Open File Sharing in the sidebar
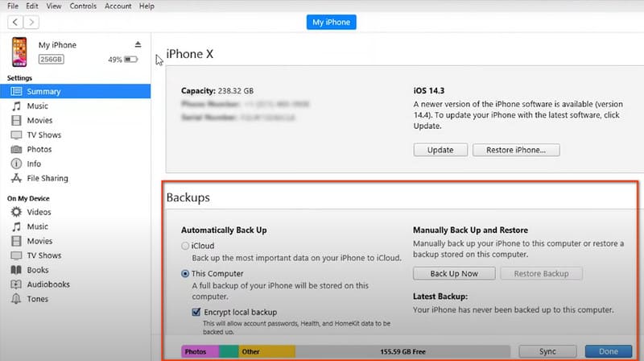Screen dimensions: 644x361 [x=47, y=179]
